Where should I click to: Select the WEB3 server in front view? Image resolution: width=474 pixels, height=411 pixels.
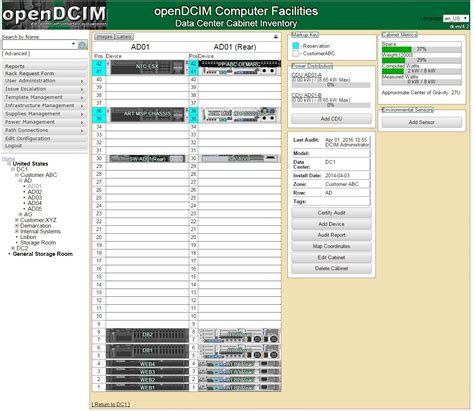(147, 372)
